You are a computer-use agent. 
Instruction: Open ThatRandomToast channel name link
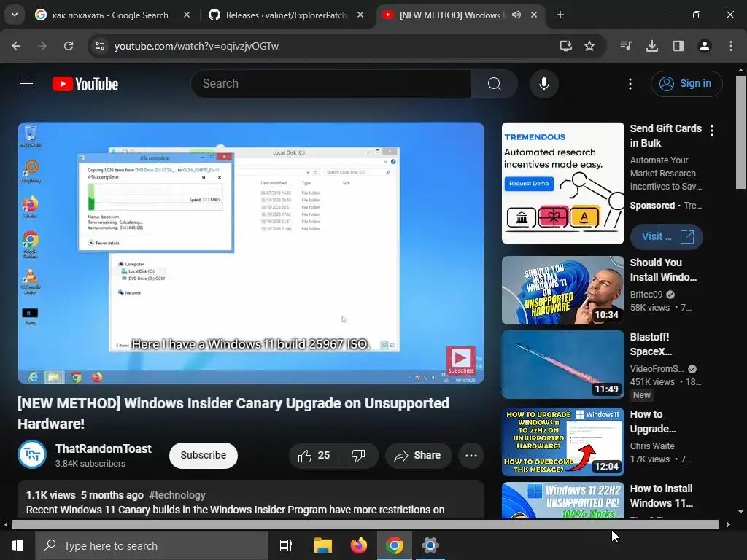coord(104,448)
